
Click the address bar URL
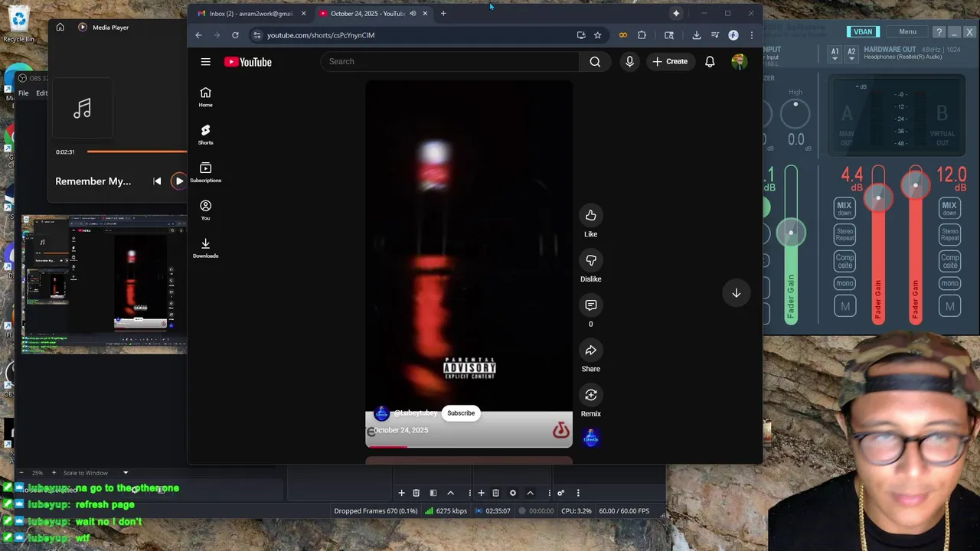[x=321, y=35]
